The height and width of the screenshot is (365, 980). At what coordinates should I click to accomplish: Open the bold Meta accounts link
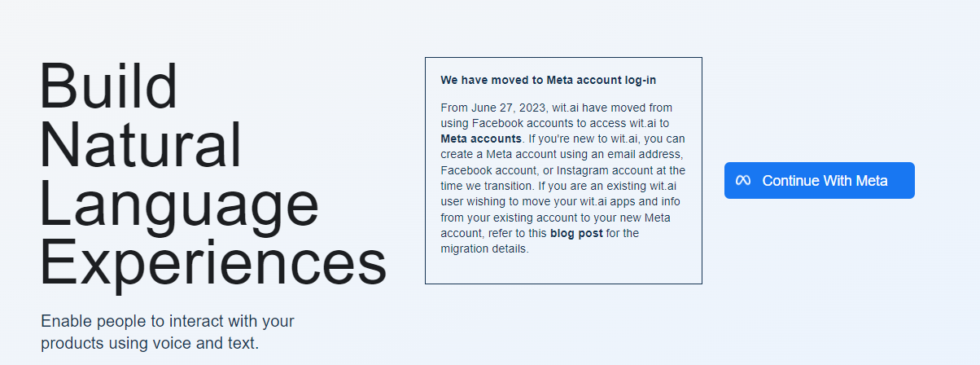pos(481,139)
